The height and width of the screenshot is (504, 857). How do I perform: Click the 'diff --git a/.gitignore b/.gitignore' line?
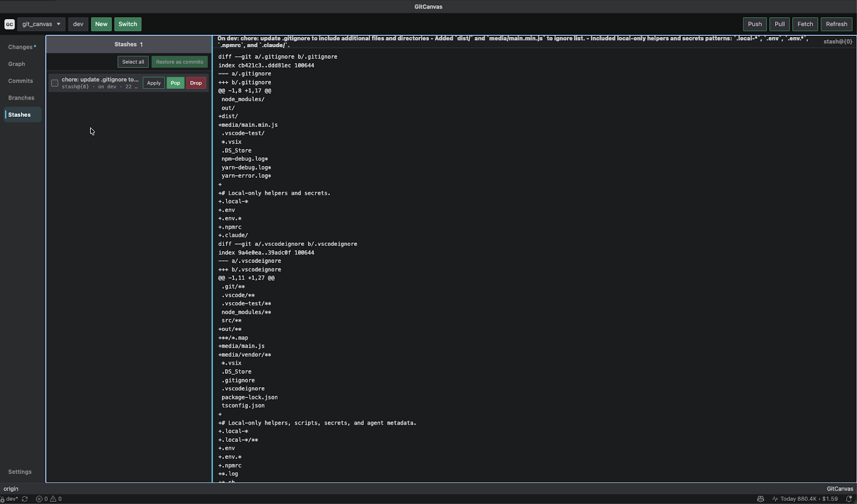(277, 57)
